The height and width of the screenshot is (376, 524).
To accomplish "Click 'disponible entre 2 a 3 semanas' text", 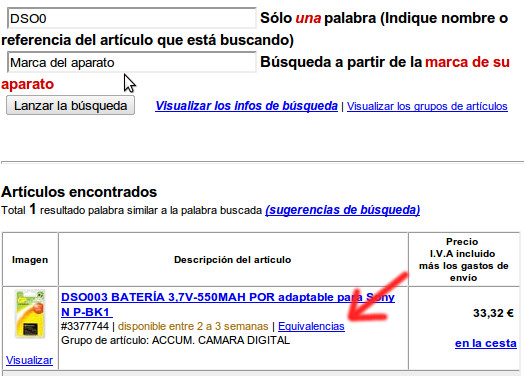I will coord(193,326).
